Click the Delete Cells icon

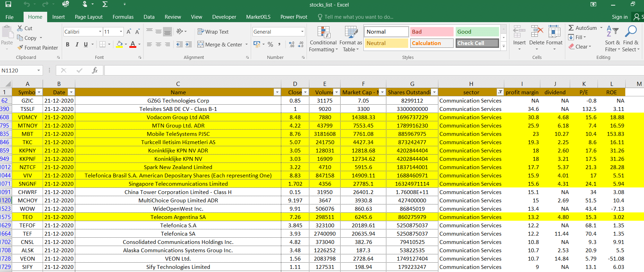pyautogui.click(x=537, y=32)
